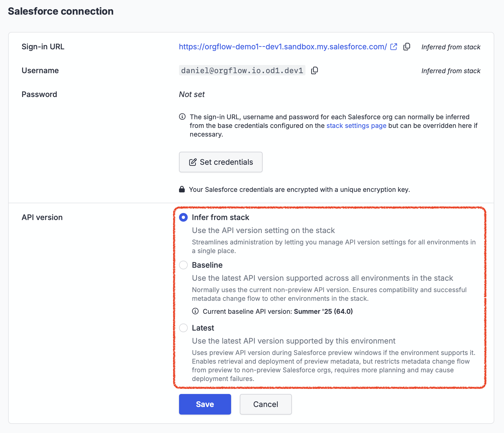
Task: Save the Salesforce connection settings
Action: [x=205, y=404]
